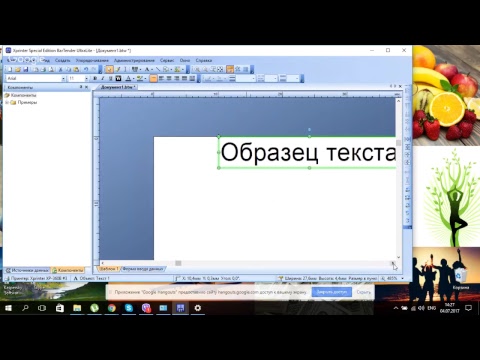Open the zoom percentage dropdown in status bar
The image size is (480, 360).
tap(403, 278)
